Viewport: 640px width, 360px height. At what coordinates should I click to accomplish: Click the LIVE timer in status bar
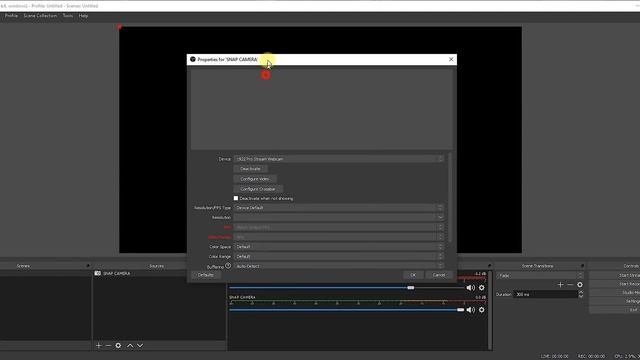pyautogui.click(x=554, y=356)
